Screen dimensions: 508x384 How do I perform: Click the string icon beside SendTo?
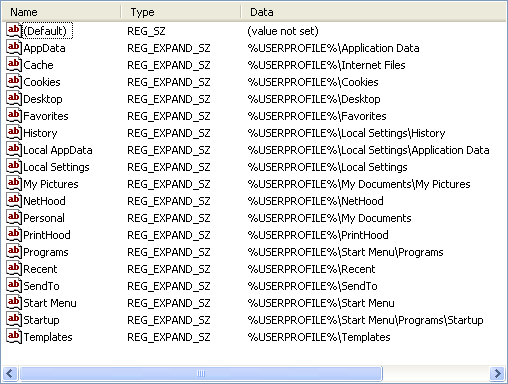(14, 285)
